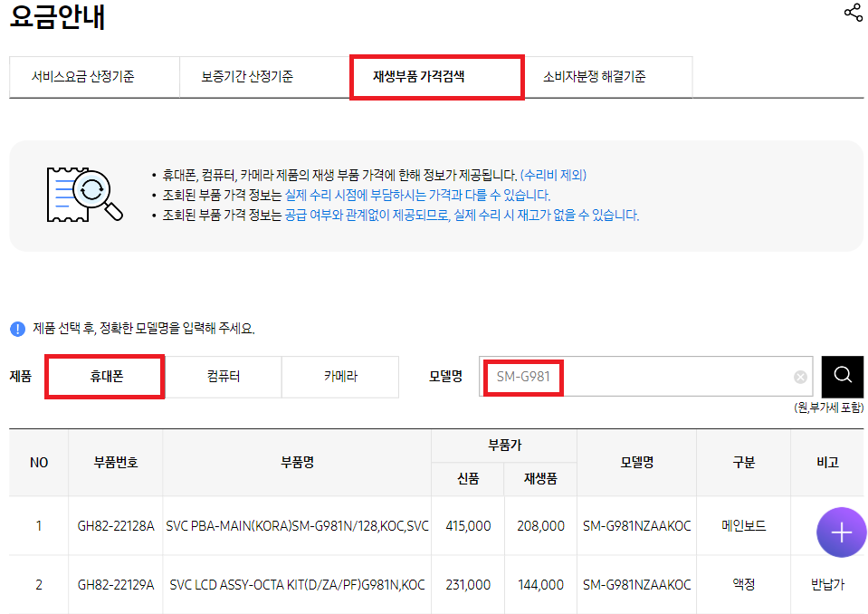Click the receipt search illustration icon
The width and height of the screenshot is (868, 614).
(x=84, y=193)
